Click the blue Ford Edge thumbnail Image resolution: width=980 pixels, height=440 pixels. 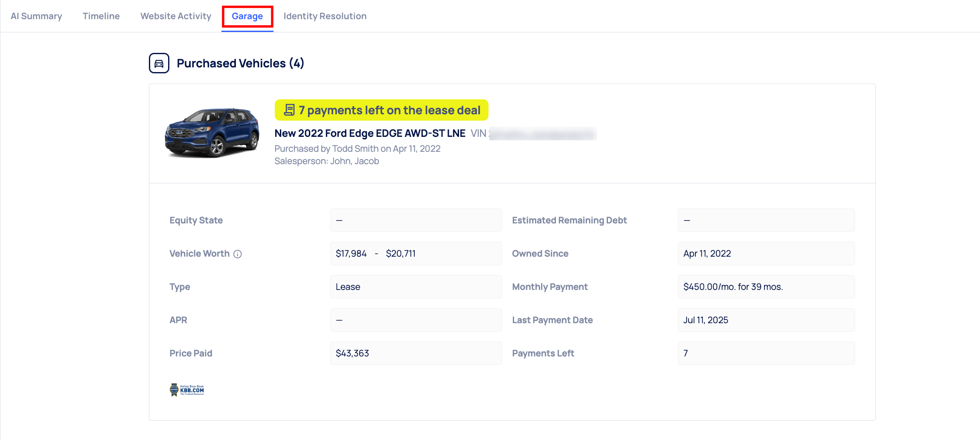tap(212, 133)
